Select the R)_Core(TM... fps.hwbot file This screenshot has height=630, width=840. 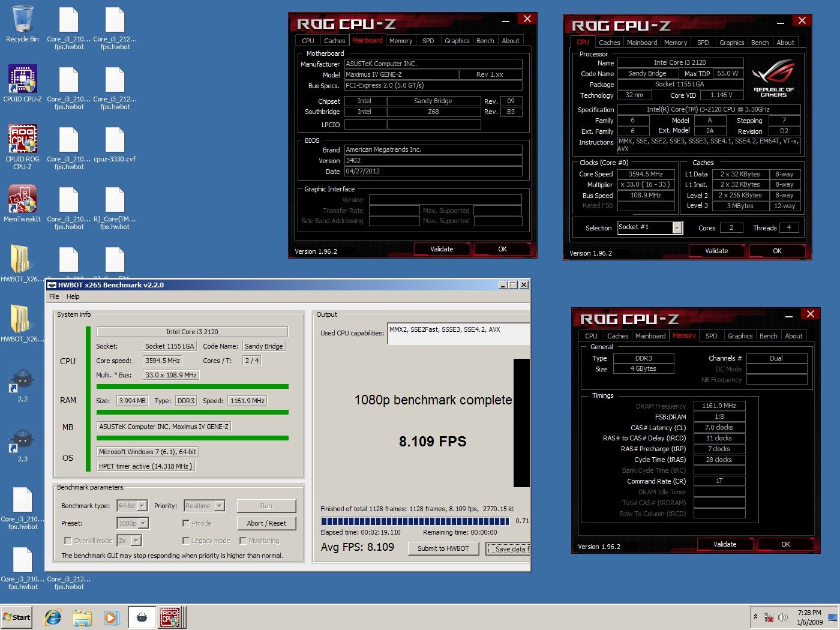[x=115, y=208]
